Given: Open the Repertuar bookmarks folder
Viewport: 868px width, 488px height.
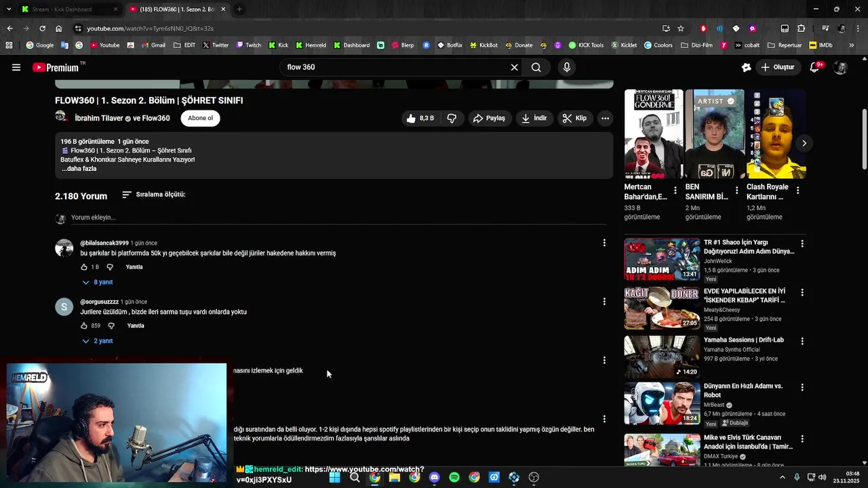Looking at the screenshot, I should [785, 45].
